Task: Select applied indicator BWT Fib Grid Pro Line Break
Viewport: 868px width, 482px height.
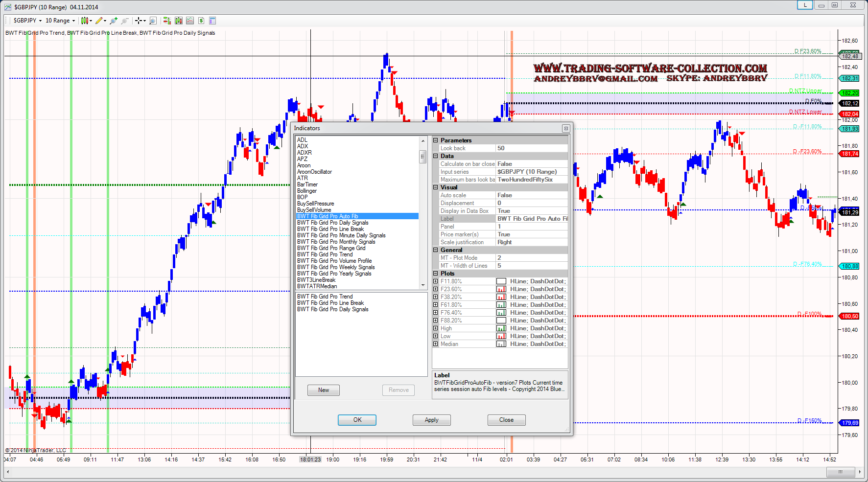Action: [x=330, y=303]
